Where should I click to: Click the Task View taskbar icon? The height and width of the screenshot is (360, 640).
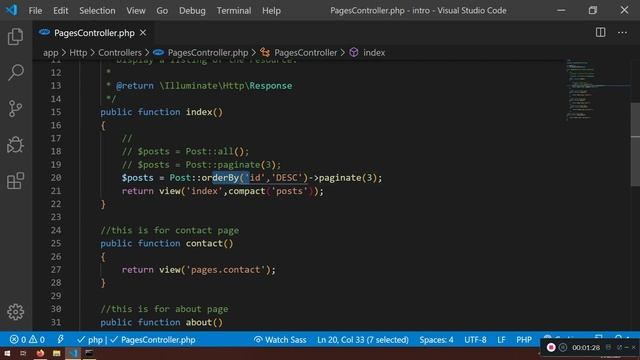23,353
